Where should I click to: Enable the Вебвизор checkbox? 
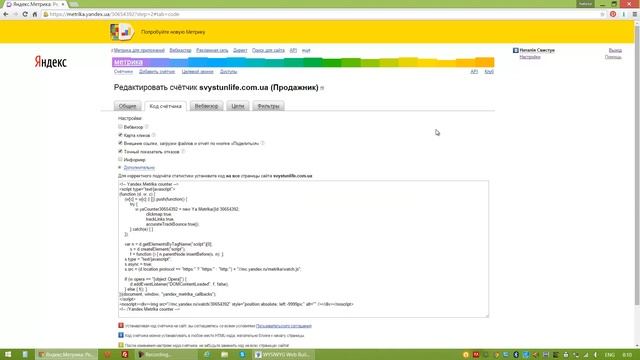[x=120, y=127]
